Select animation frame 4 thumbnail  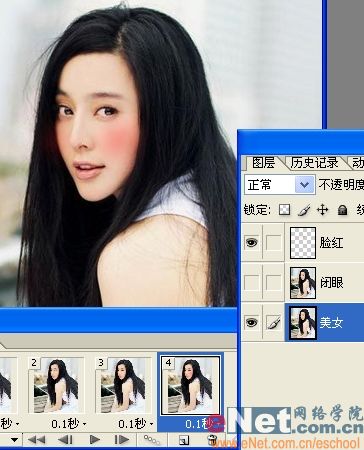pyautogui.click(x=190, y=385)
